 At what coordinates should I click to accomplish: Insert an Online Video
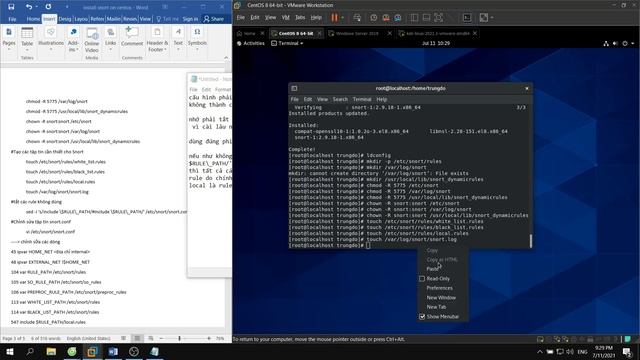[x=92, y=40]
